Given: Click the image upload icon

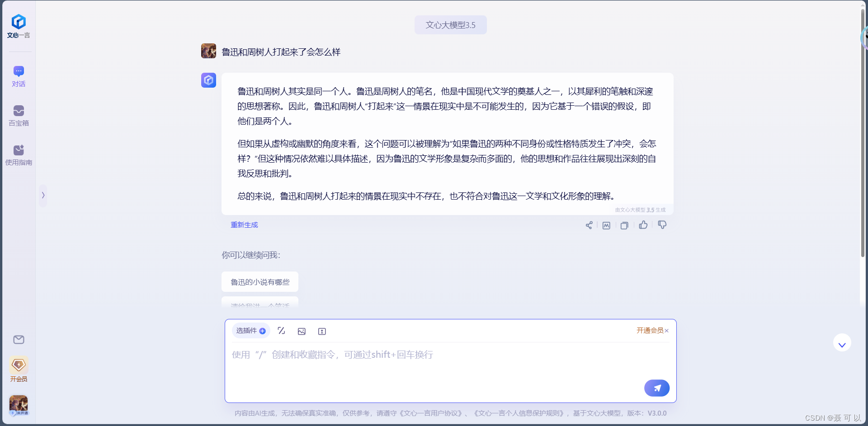Looking at the screenshot, I should [302, 331].
